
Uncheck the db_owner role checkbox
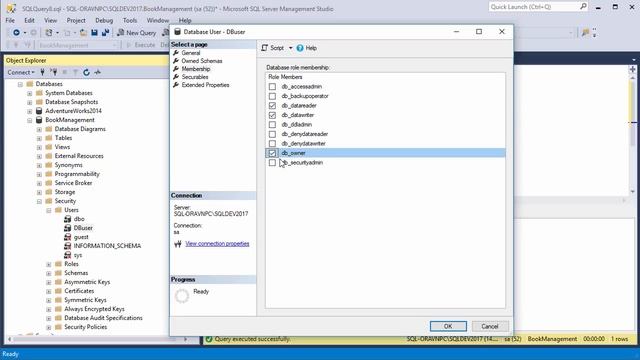click(x=272, y=153)
